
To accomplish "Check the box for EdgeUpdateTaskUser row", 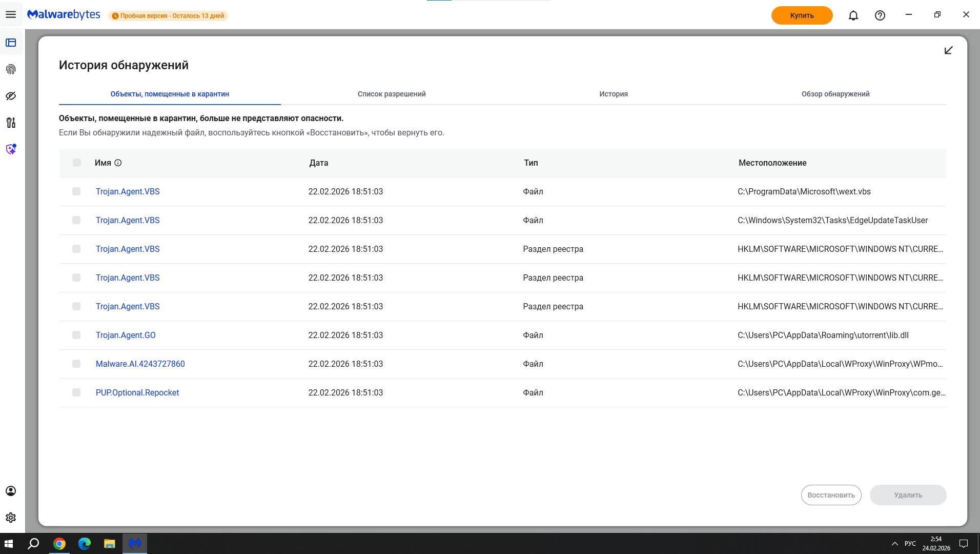I will (x=76, y=220).
